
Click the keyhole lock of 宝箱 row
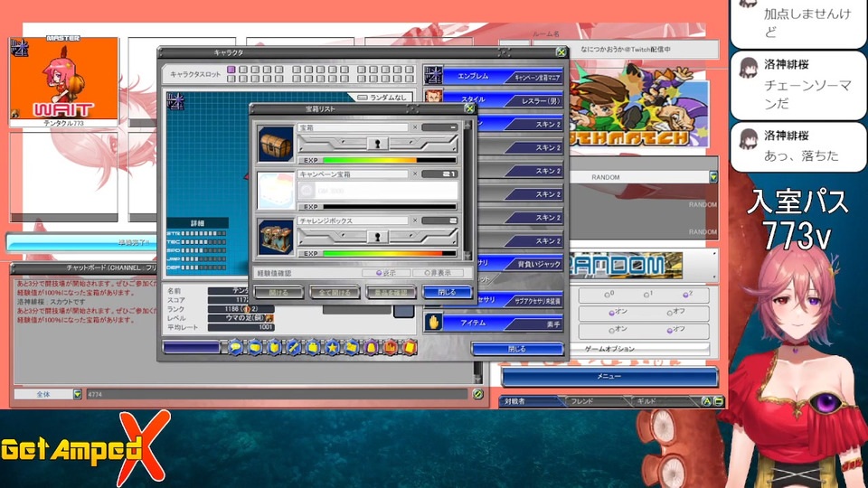378,144
